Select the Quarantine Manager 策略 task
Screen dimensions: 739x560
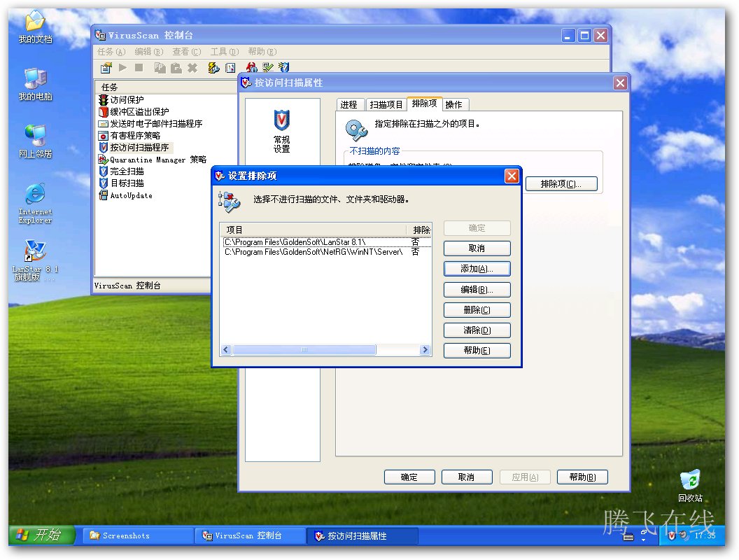[157, 160]
